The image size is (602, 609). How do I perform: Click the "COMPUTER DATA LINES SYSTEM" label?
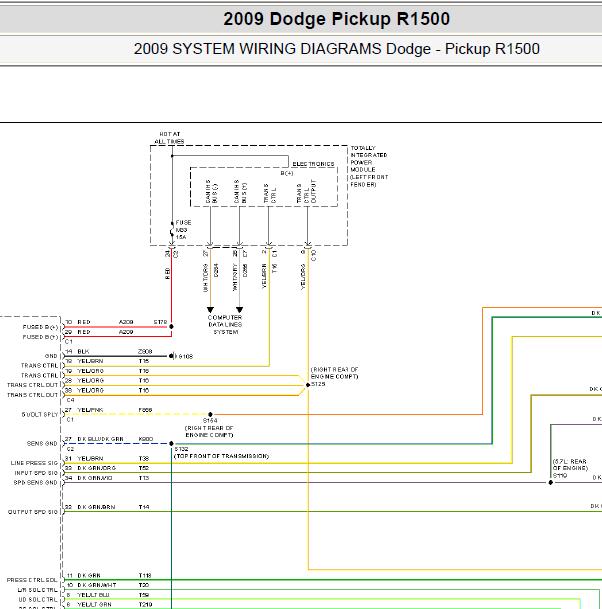(x=225, y=325)
